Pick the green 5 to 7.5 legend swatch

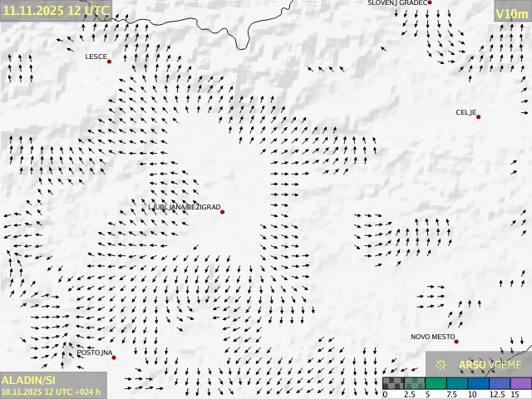(x=436, y=383)
